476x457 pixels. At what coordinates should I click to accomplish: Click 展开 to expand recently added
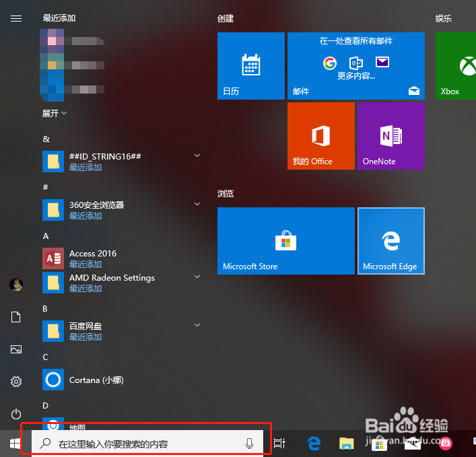[x=55, y=114]
